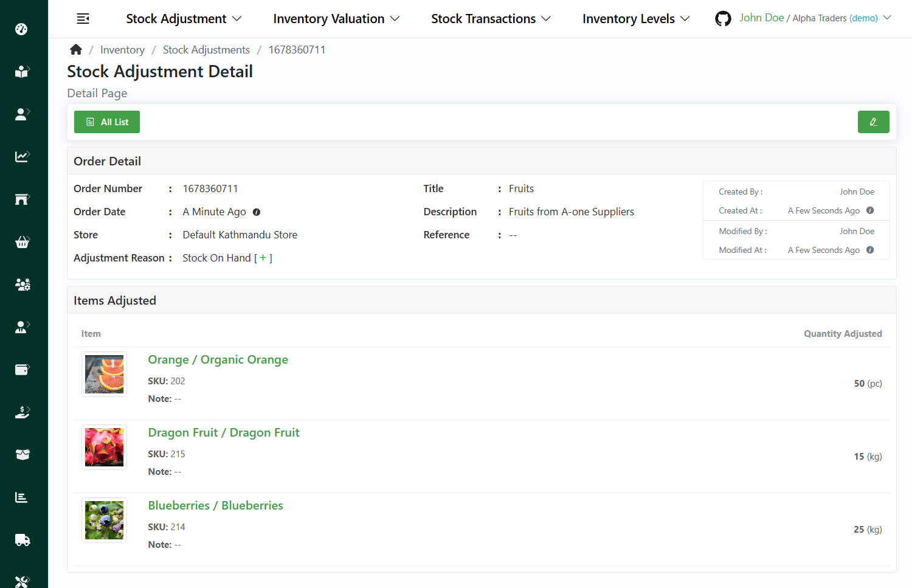Open the delivery truck sidebar icon
Image resolution: width=912 pixels, height=588 pixels.
[x=22, y=540]
